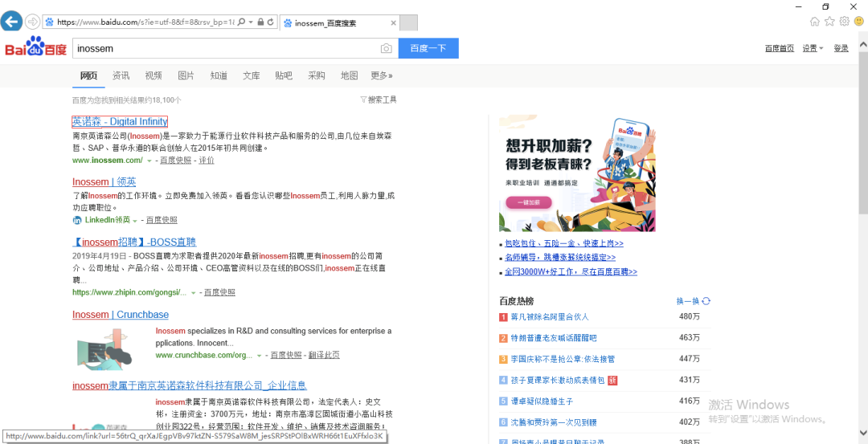Click the 换一换 refresh hot list
The image size is (868, 444).
694,301
